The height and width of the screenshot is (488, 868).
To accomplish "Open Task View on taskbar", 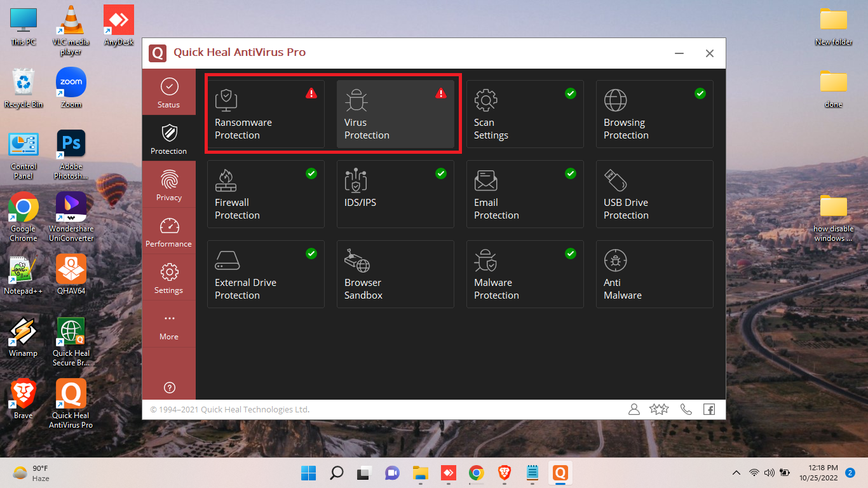I will point(364,473).
